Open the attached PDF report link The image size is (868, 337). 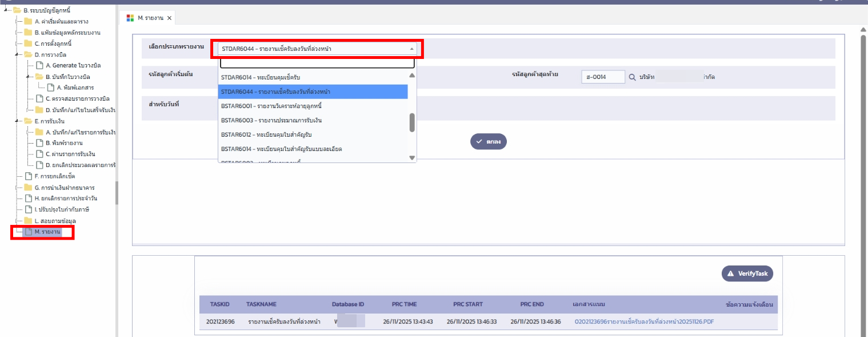(x=644, y=322)
